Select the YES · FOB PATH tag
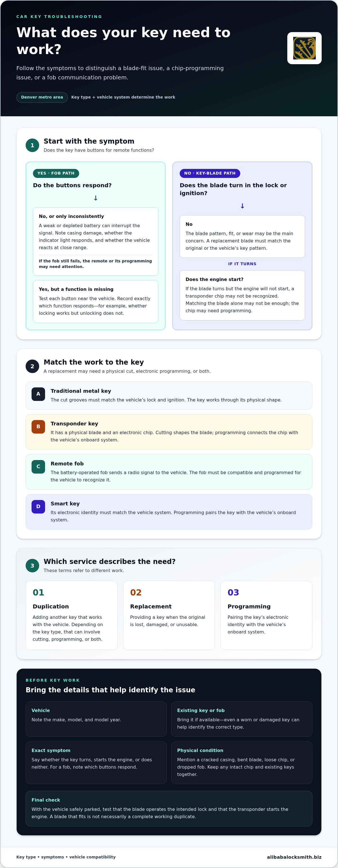This screenshot has width=338, height=868. [56, 173]
